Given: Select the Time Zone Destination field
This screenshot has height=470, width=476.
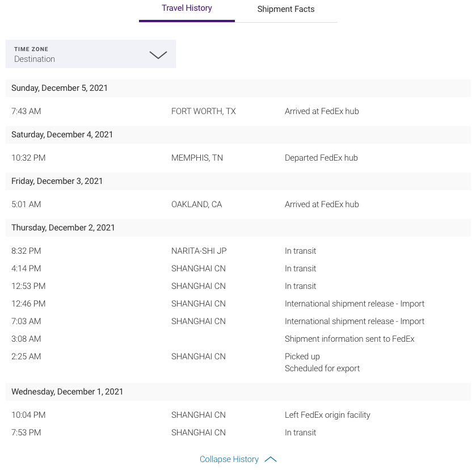Looking at the screenshot, I should pos(79,54).
